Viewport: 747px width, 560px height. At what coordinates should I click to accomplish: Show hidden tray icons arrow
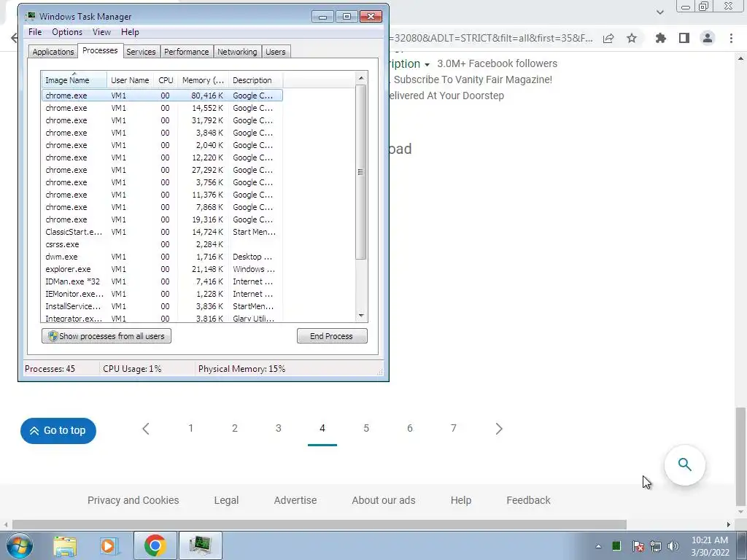click(x=598, y=546)
